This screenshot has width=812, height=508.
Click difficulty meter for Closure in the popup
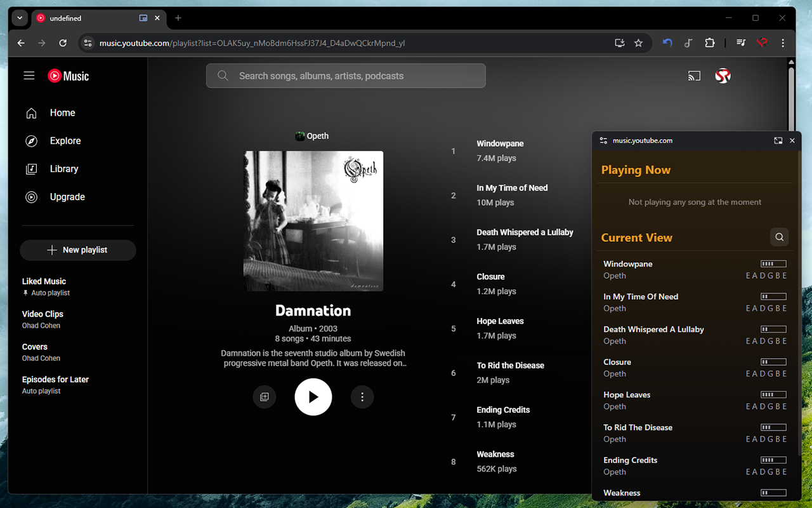(774, 362)
